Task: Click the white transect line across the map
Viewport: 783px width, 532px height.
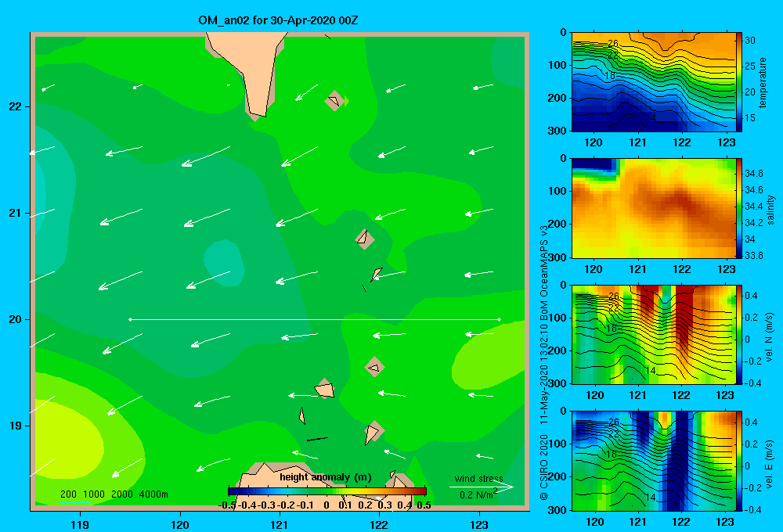Action: pos(315,319)
